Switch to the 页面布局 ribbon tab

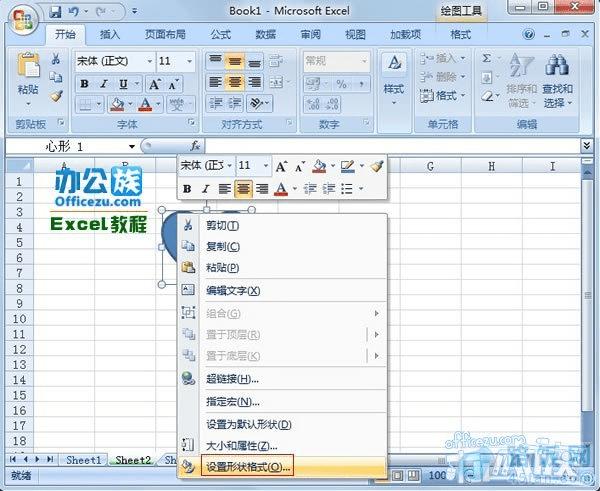coord(165,35)
